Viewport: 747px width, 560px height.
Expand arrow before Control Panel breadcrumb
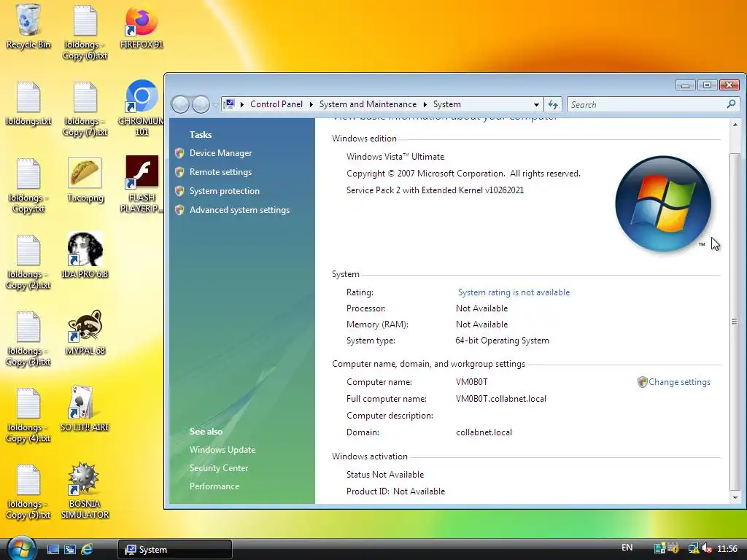tap(242, 104)
